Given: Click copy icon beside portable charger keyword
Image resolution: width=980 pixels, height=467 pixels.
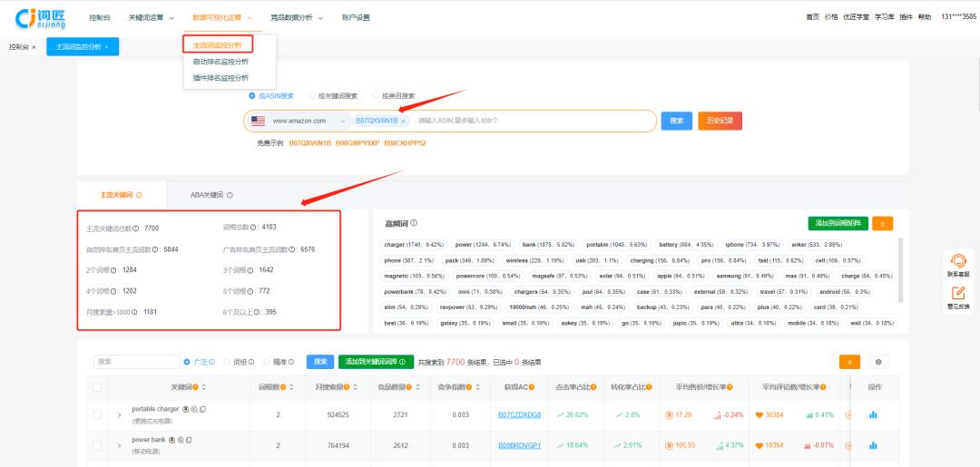Looking at the screenshot, I should 202,410.
